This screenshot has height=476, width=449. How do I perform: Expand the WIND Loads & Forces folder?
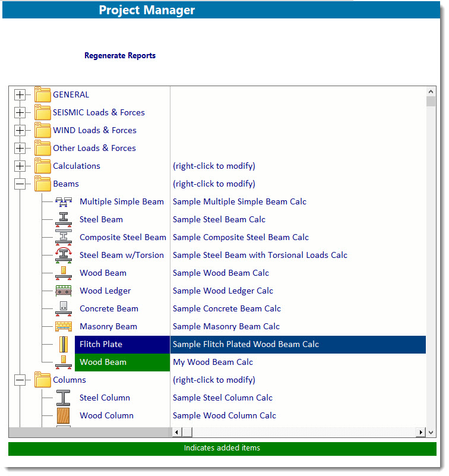tap(20, 131)
